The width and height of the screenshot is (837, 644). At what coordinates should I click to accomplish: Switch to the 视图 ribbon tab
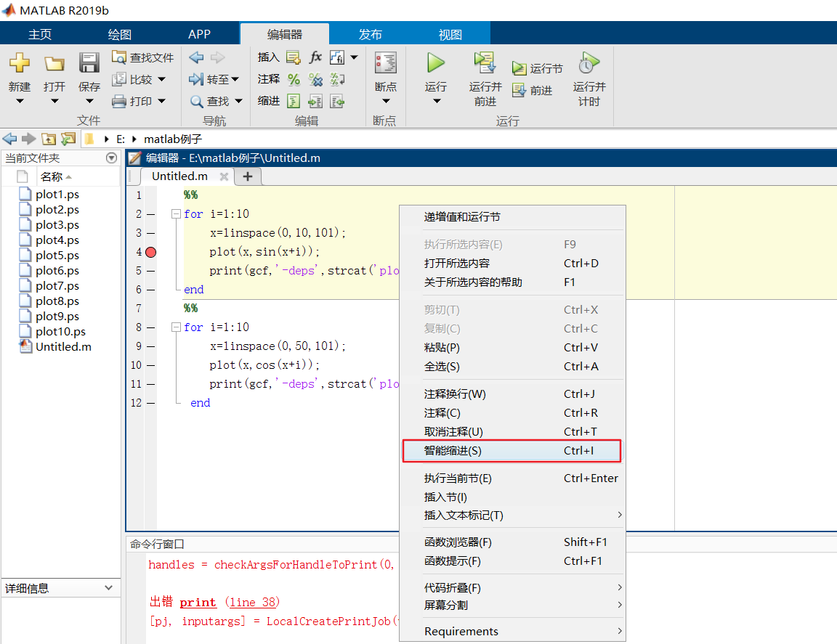coord(450,34)
